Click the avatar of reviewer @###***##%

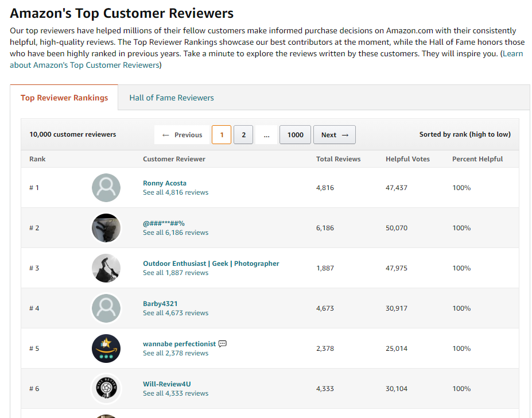(x=106, y=228)
